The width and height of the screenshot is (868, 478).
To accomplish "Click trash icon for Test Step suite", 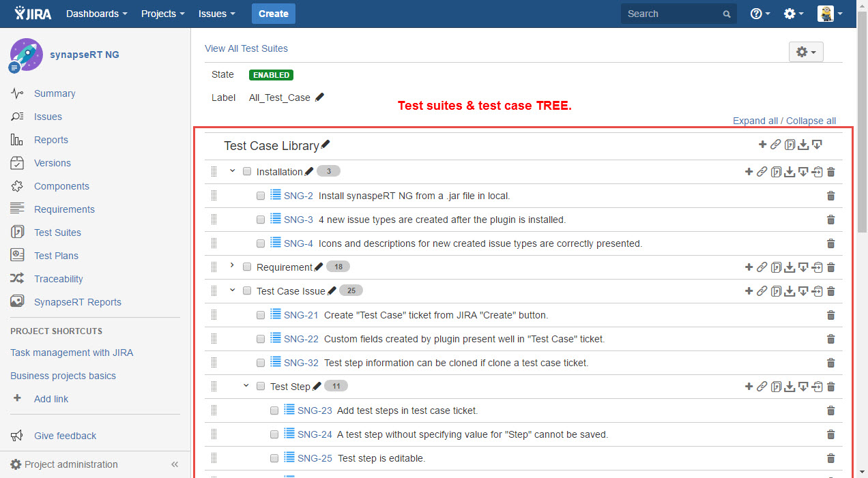I will (830, 387).
